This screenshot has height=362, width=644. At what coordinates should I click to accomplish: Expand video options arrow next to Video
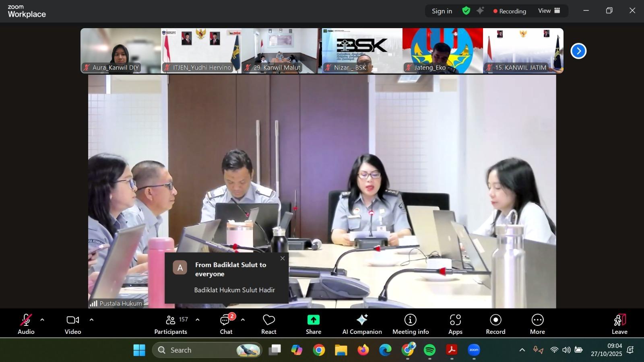click(x=91, y=320)
